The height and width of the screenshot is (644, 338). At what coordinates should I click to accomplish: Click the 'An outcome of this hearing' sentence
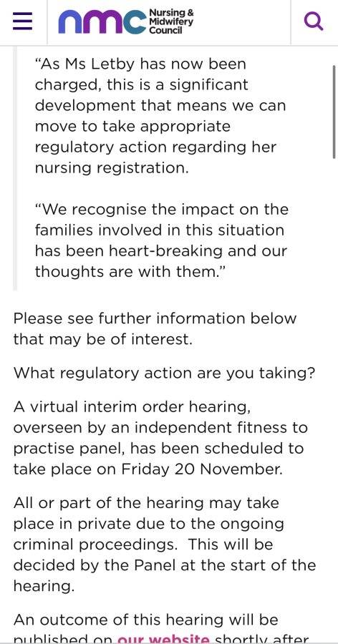(145, 620)
